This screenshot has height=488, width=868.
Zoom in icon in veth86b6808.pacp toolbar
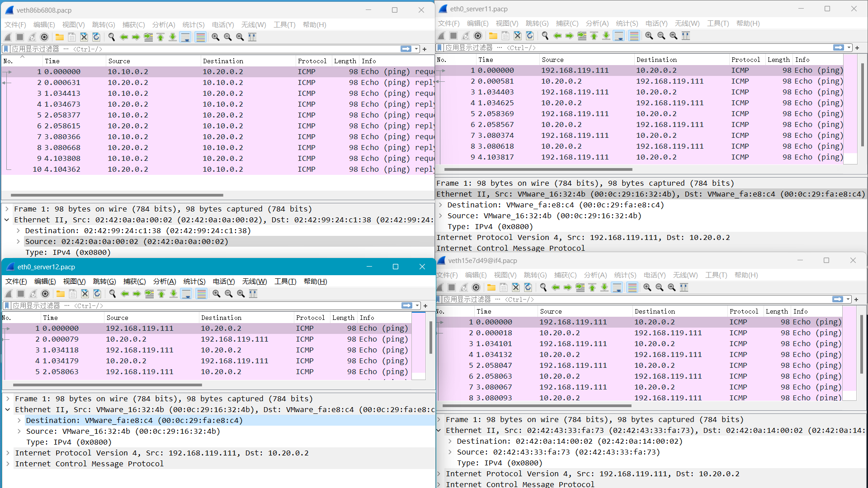pos(216,37)
